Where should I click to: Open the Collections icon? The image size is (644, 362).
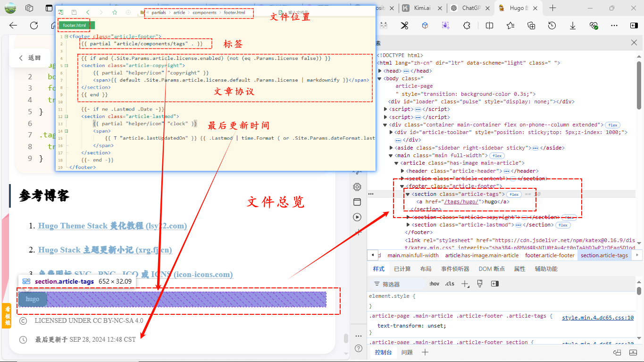pyautogui.click(x=531, y=25)
